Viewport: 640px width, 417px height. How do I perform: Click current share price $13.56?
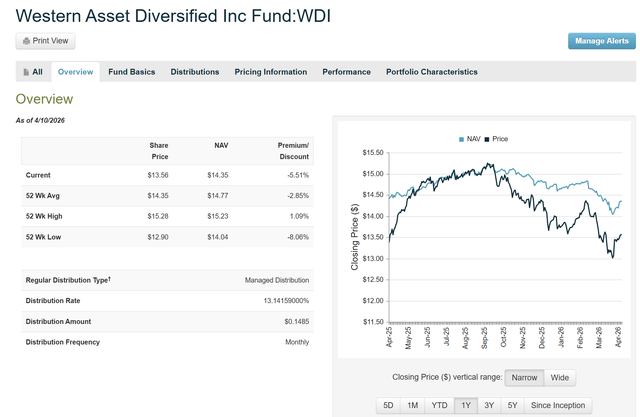click(158, 175)
